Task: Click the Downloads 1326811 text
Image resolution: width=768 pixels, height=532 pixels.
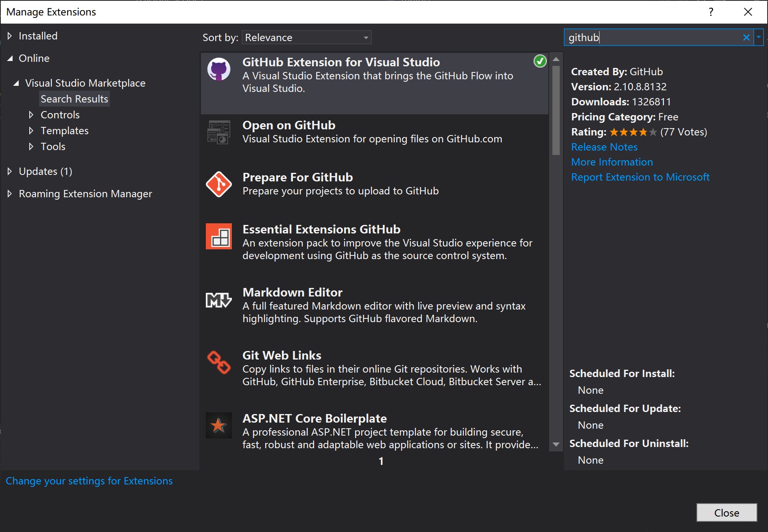Action: (x=621, y=102)
